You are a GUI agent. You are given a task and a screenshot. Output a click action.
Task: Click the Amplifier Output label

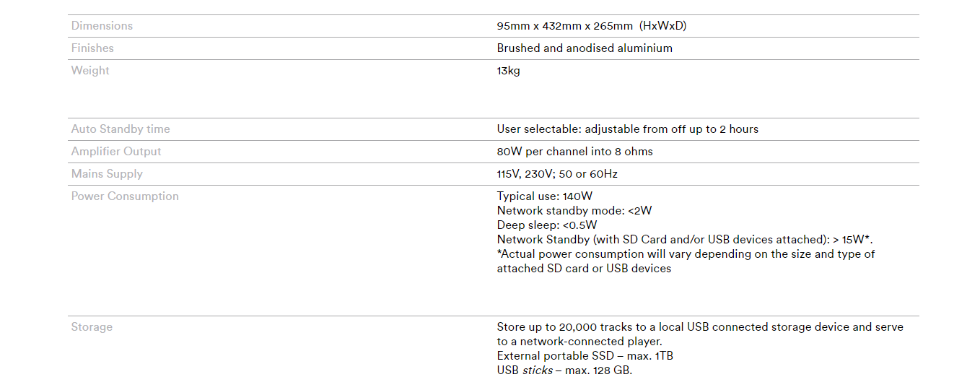point(116,152)
